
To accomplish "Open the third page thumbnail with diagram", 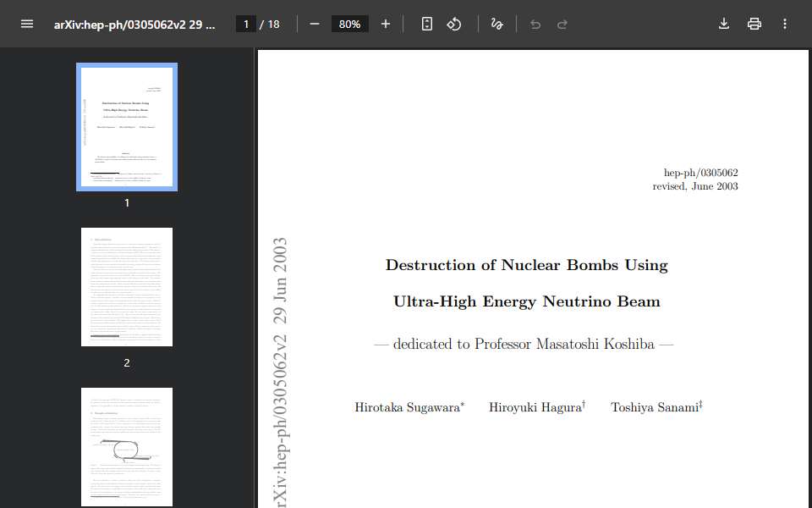I will [127, 447].
